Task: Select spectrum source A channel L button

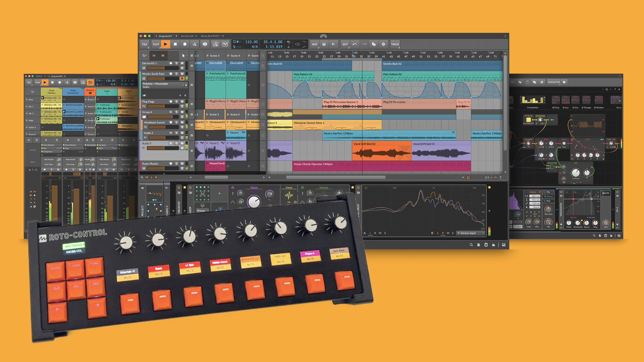Action: point(370,233)
